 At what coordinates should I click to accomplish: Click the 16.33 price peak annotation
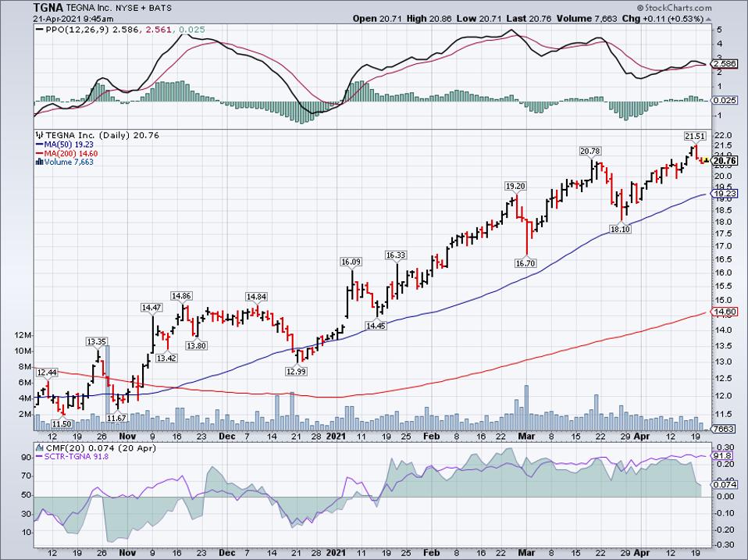pyautogui.click(x=395, y=255)
